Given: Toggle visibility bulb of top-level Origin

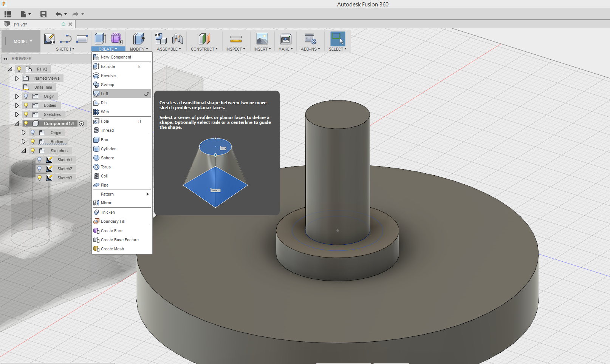Looking at the screenshot, I should tap(26, 96).
